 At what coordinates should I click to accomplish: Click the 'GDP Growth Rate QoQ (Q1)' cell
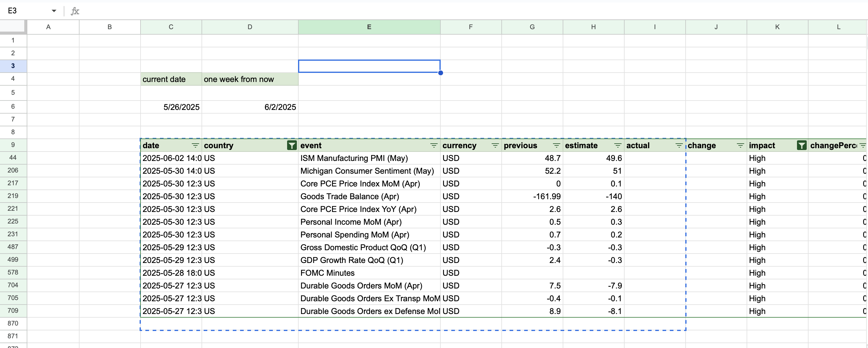pos(369,260)
